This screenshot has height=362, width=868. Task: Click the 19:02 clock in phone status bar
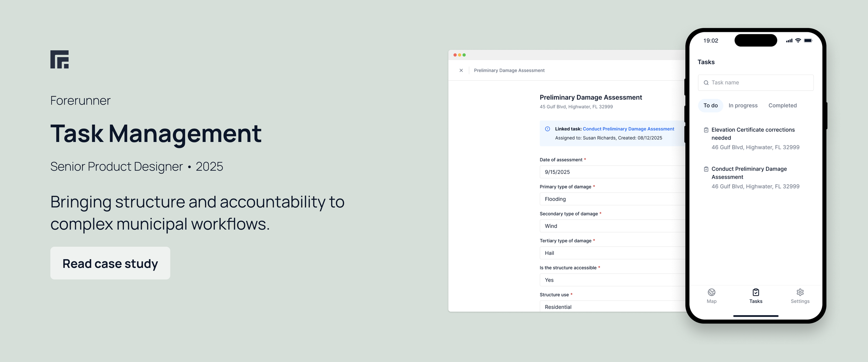pos(711,41)
